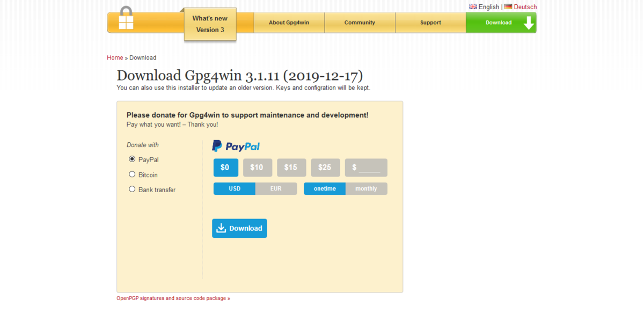Click the PayPal logo above the donation amounts

pos(235,145)
